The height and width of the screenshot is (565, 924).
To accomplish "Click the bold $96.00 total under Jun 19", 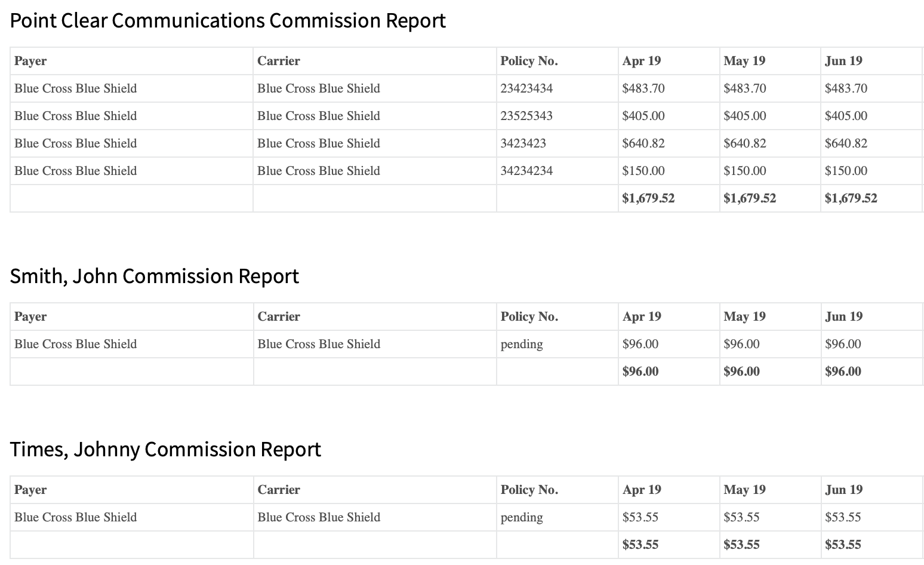I will (x=843, y=371).
